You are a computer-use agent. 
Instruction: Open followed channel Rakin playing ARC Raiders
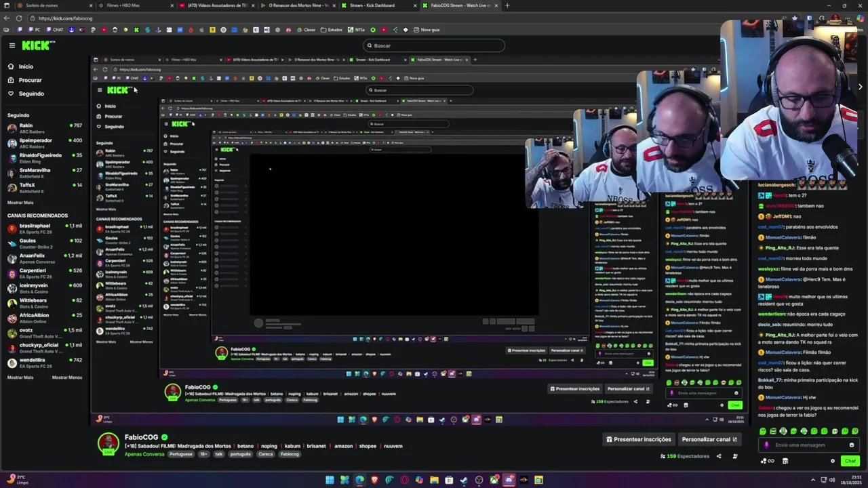pos(45,128)
